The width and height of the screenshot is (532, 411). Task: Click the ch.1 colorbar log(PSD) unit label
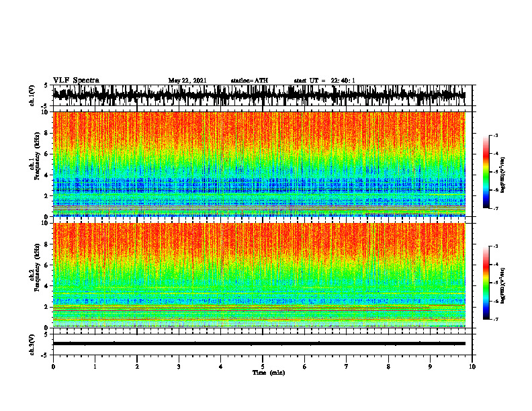pyautogui.click(x=503, y=175)
